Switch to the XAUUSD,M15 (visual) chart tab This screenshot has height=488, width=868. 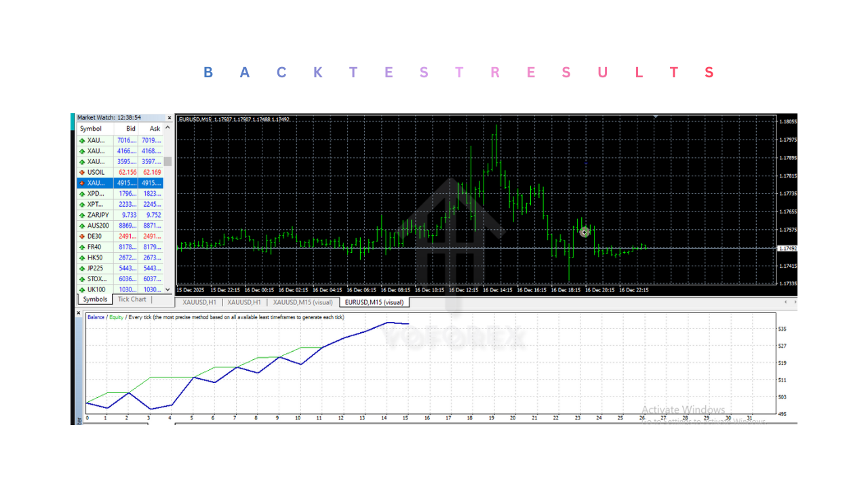point(304,302)
